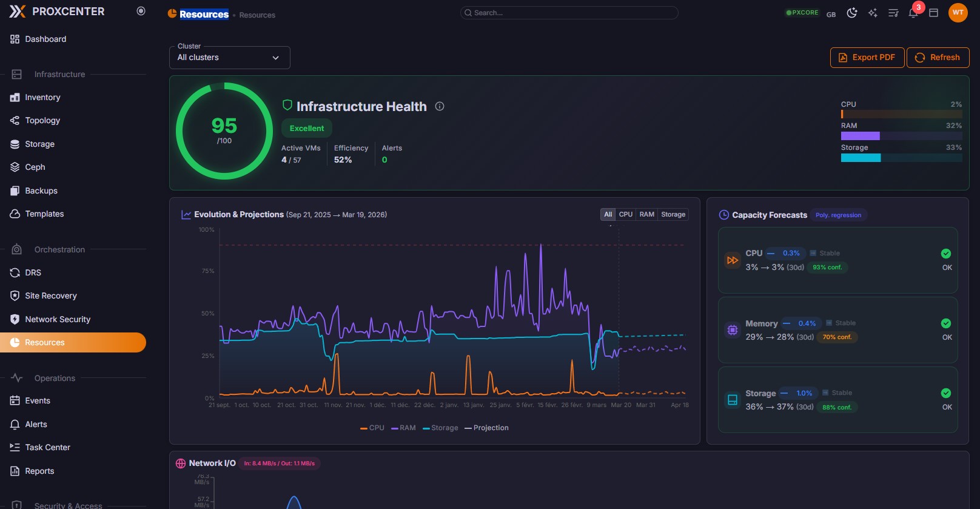This screenshot has height=509, width=980.
Task: Collapse the Infrastructure sidebar section
Action: (x=59, y=74)
